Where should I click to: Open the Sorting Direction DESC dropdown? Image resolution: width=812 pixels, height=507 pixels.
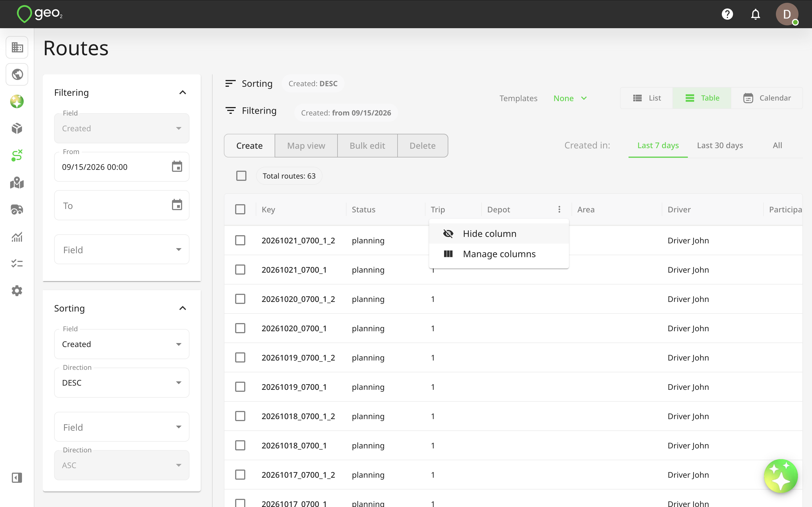(x=122, y=383)
